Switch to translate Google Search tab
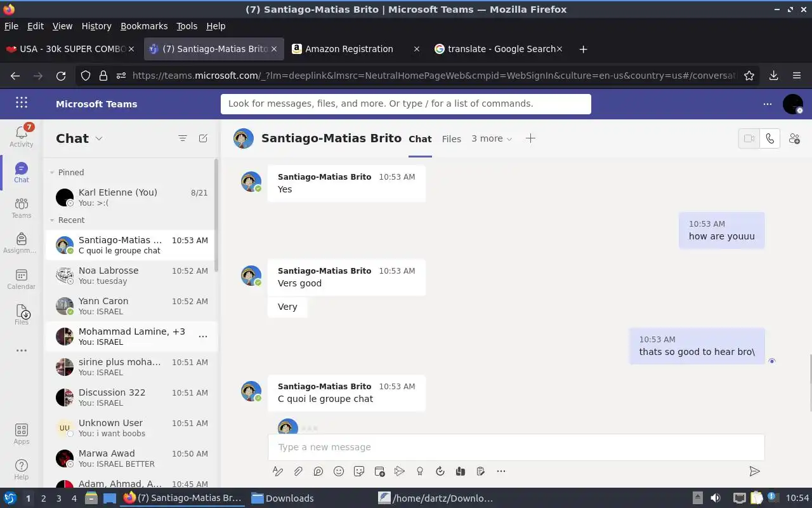 [498, 49]
